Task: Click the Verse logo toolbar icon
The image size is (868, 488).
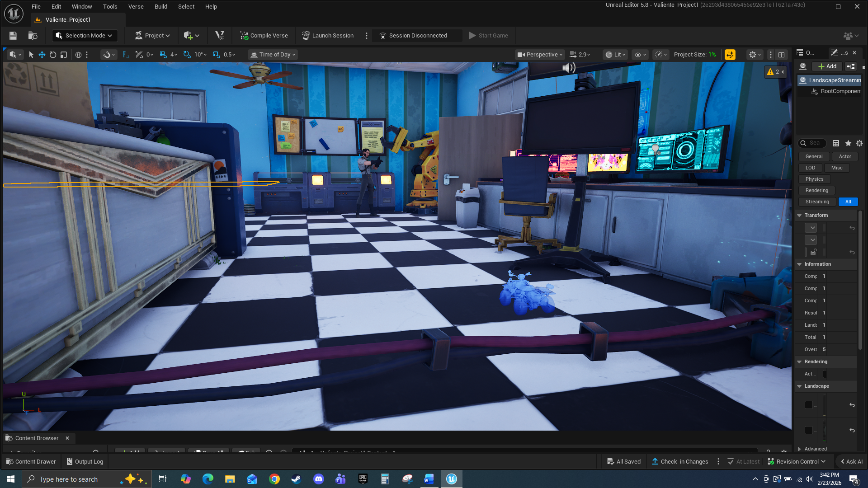Action: pos(220,36)
